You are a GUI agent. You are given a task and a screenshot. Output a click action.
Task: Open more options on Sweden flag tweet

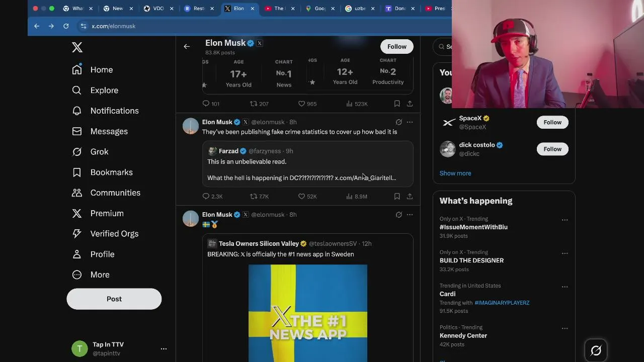pyautogui.click(x=410, y=215)
